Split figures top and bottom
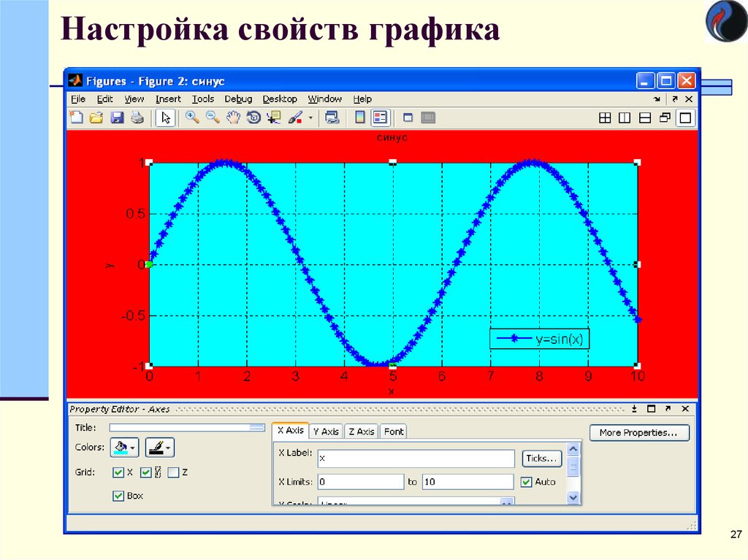 (x=645, y=118)
